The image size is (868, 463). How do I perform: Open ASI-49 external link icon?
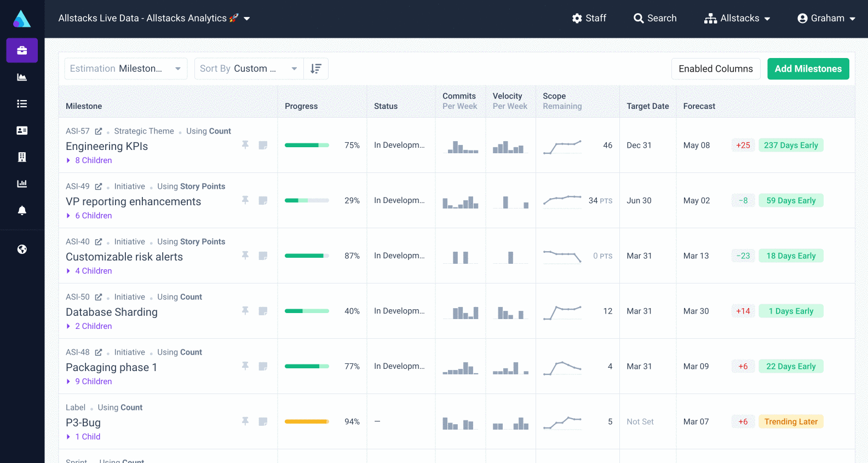click(x=99, y=187)
